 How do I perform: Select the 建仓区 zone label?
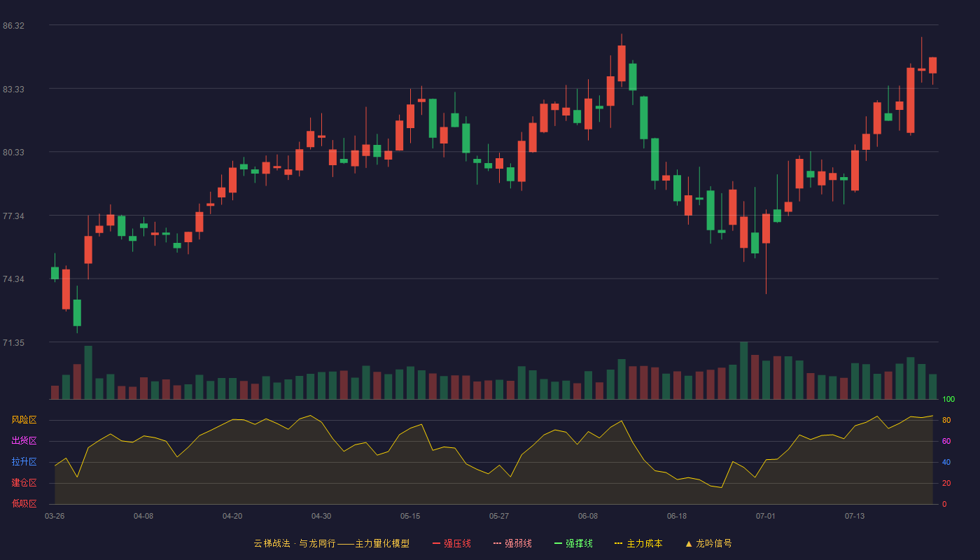(24, 483)
